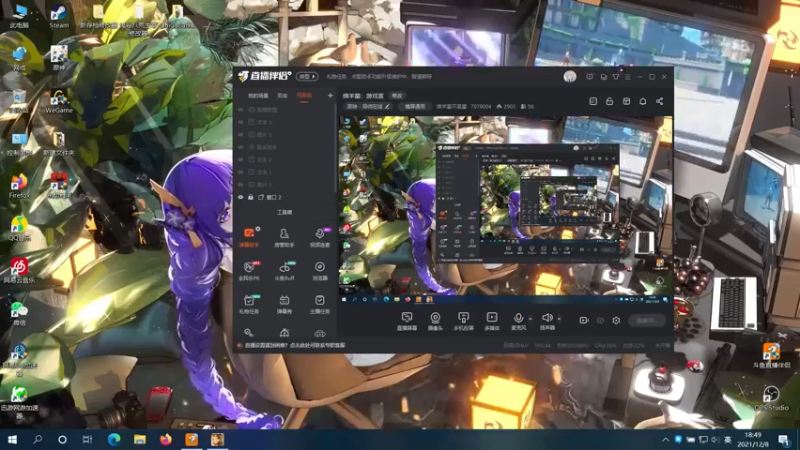The image size is (800, 450).
Task: Open the user avatar in the title bar
Action: pos(570,77)
